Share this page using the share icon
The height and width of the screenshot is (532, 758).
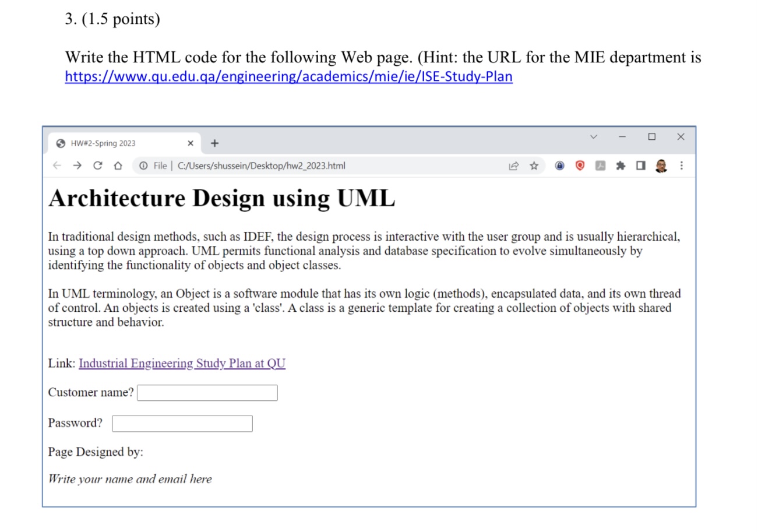click(x=514, y=166)
